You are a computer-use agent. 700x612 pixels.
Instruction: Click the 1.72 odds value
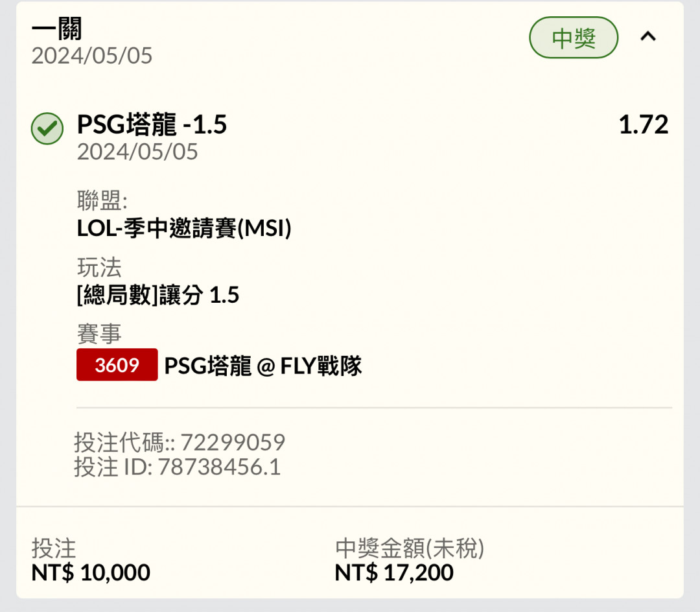(x=644, y=124)
